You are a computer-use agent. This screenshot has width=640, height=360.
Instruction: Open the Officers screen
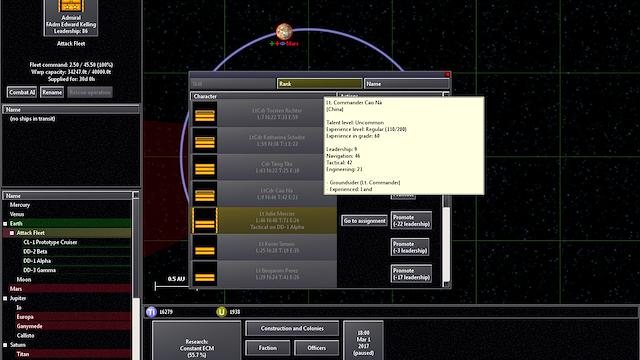click(317, 348)
